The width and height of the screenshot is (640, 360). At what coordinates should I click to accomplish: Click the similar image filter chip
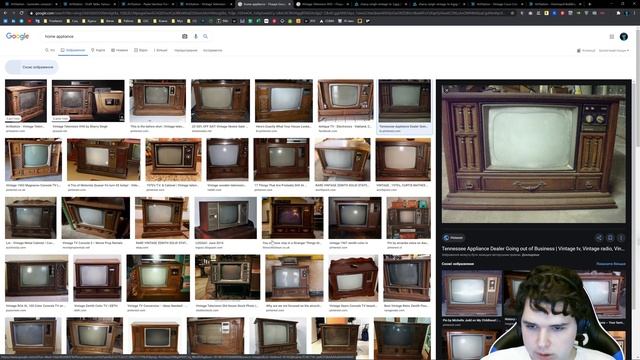pos(32,67)
